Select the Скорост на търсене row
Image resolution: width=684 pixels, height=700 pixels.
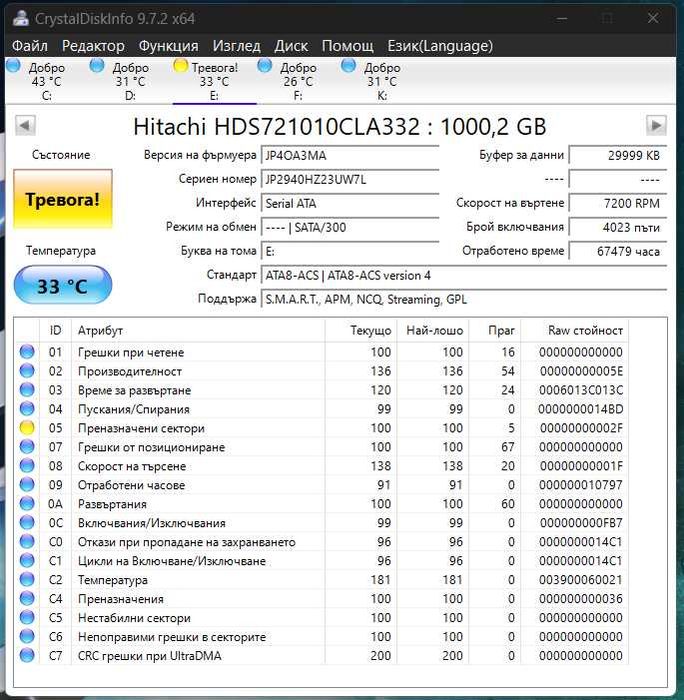point(321,466)
